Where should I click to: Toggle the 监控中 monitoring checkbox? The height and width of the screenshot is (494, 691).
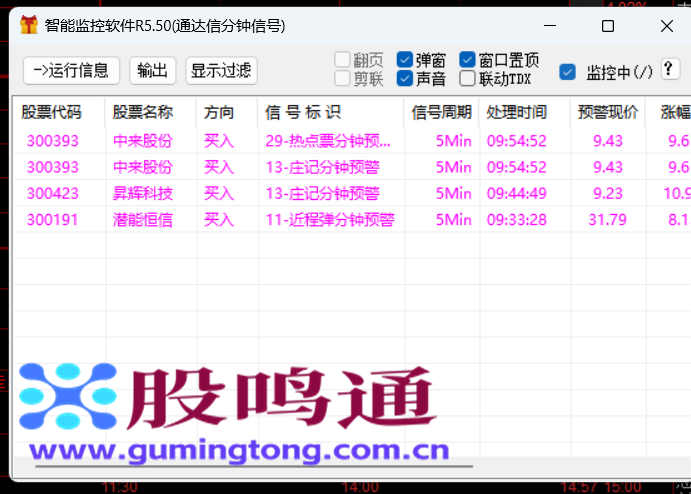coord(567,72)
